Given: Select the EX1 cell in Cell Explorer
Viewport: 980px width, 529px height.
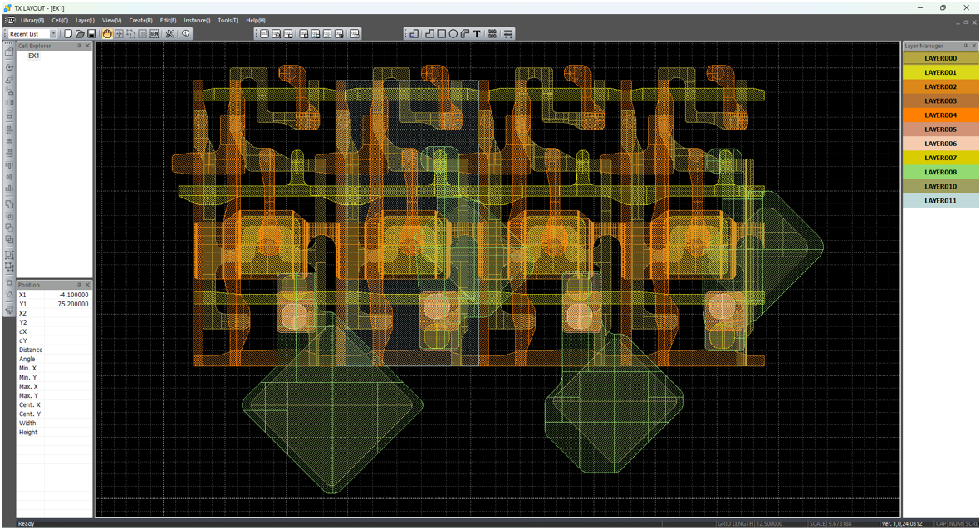Looking at the screenshot, I should 34,56.
